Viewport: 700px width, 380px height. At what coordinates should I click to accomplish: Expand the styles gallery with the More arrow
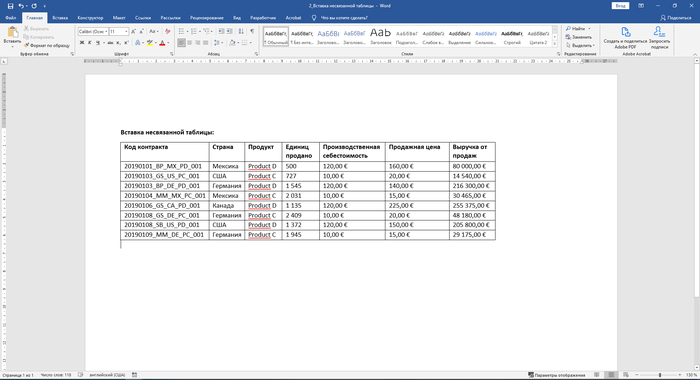(x=555, y=44)
